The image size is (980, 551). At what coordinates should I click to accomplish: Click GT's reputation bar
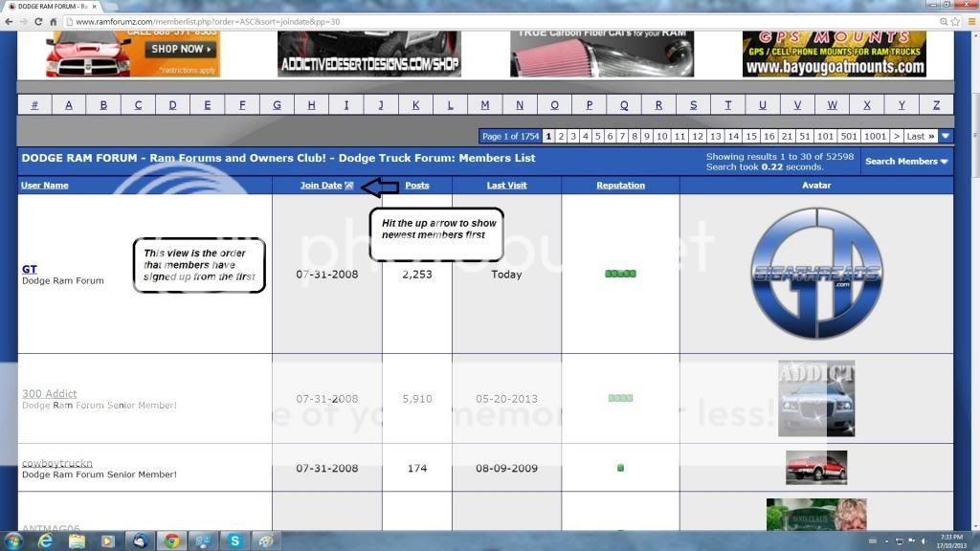(620, 274)
